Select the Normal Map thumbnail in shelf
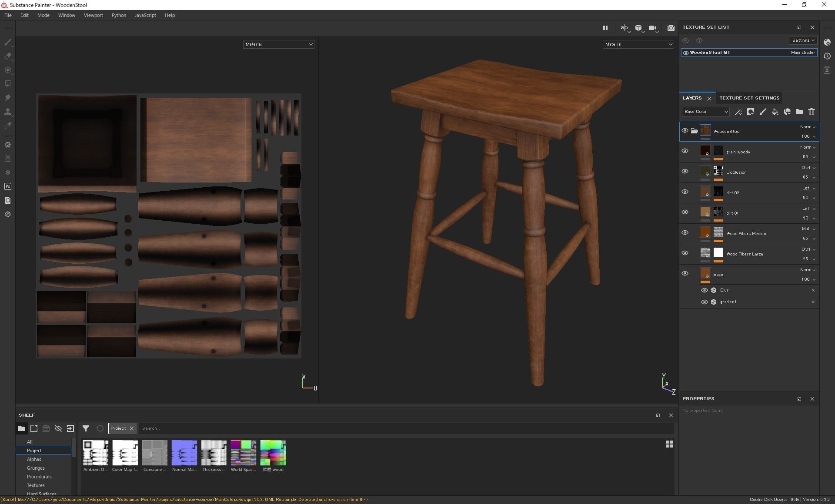The width and height of the screenshot is (835, 504). tap(184, 453)
